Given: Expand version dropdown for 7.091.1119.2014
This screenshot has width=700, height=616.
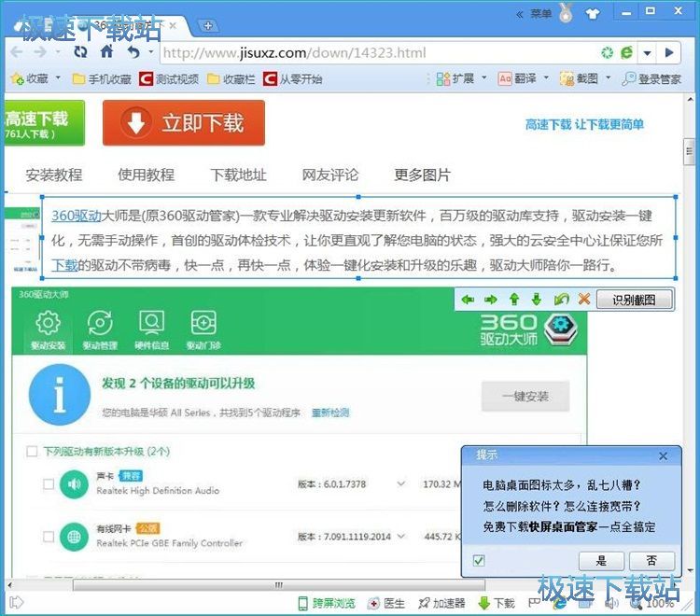Looking at the screenshot, I should [x=401, y=536].
